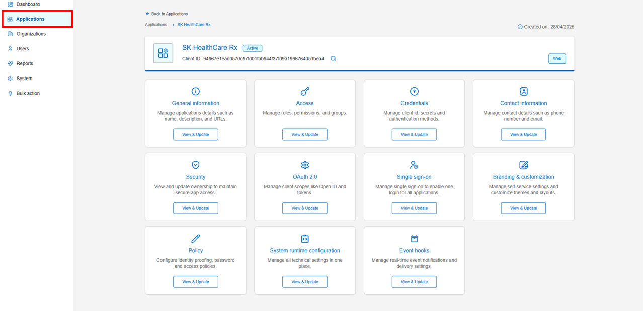Click the General information info icon
644x311 pixels.
(196, 91)
